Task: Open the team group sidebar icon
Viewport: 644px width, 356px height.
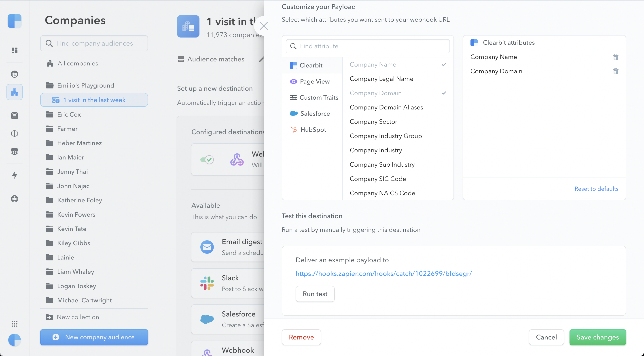Action: pyautogui.click(x=15, y=152)
